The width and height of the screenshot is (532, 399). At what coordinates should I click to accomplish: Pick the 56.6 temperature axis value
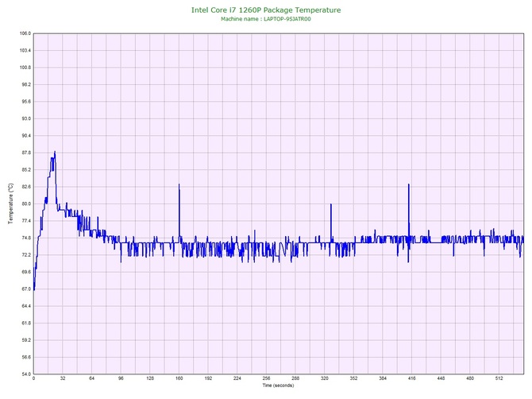[x=26, y=357]
